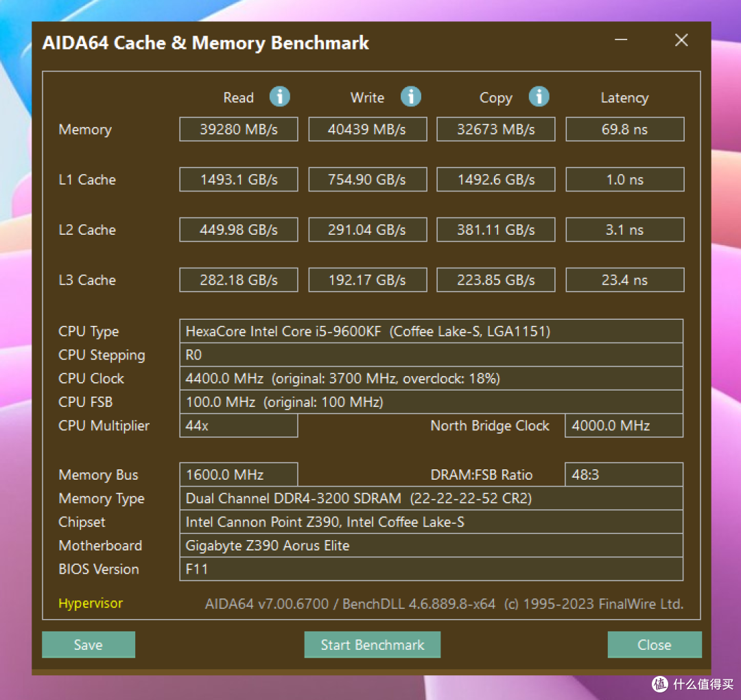Select L2 Cache Latency 3.1 ns
Viewport: 741px width, 700px height.
[x=625, y=230]
